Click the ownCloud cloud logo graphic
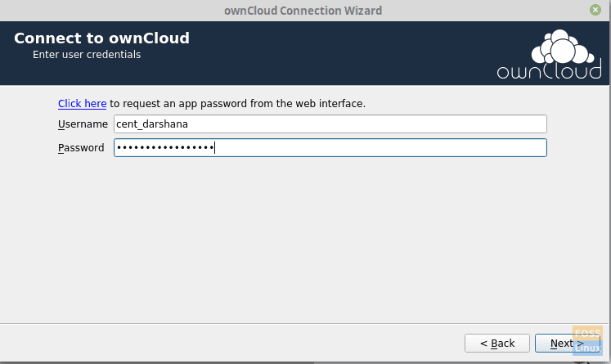This screenshot has width=611, height=364. [560, 47]
